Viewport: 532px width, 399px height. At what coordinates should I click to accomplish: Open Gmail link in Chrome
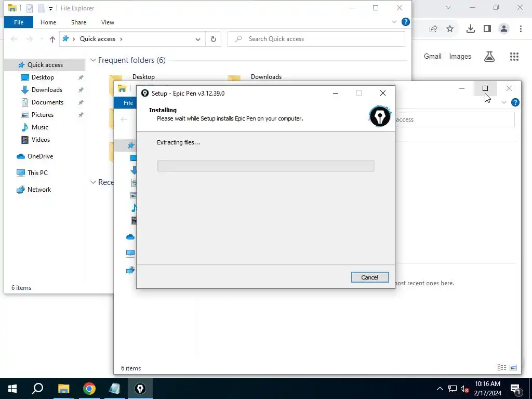pyautogui.click(x=433, y=57)
